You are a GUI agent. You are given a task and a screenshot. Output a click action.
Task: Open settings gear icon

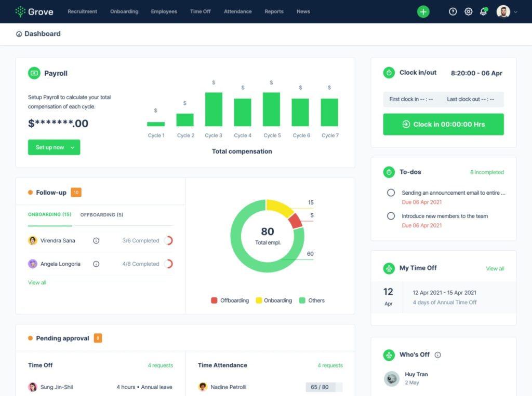pyautogui.click(x=468, y=12)
